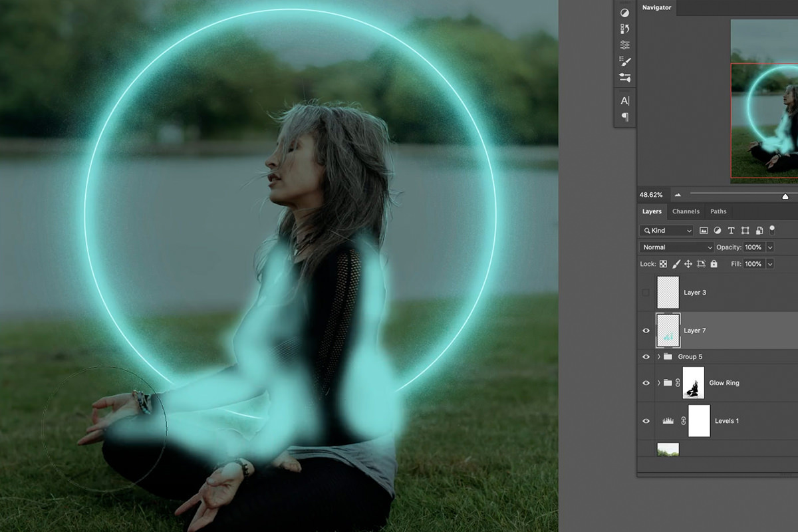Open the blend mode Normal dropdown
The width and height of the screenshot is (798, 532).
click(676, 247)
